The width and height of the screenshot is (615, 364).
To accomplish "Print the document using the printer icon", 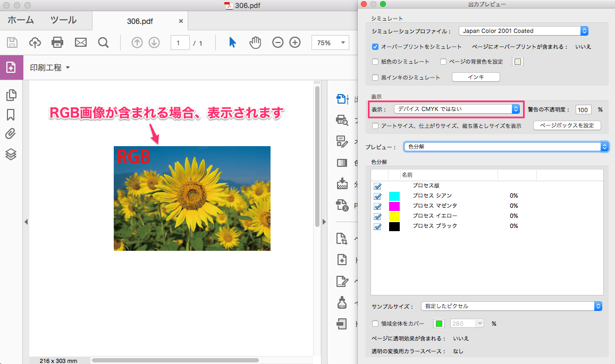I will pos(57,43).
